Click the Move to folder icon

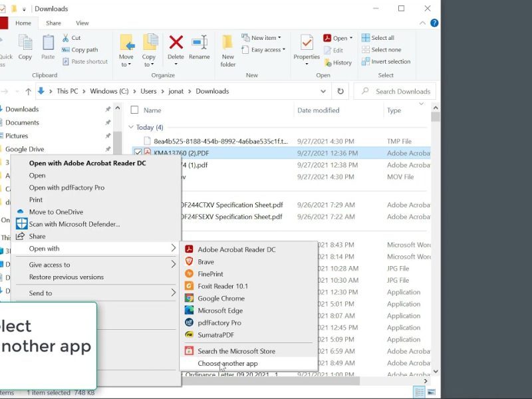tap(127, 43)
